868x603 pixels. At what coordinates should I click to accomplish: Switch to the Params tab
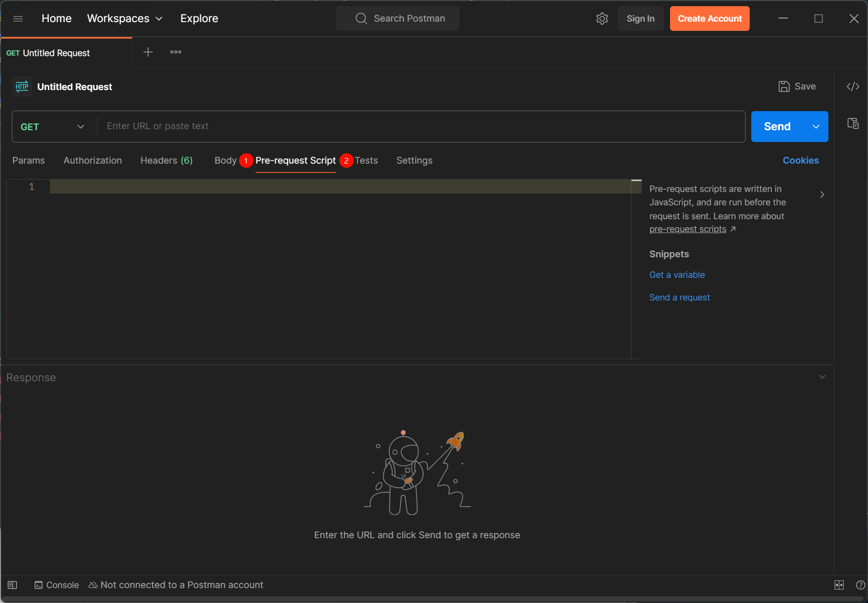click(x=28, y=161)
